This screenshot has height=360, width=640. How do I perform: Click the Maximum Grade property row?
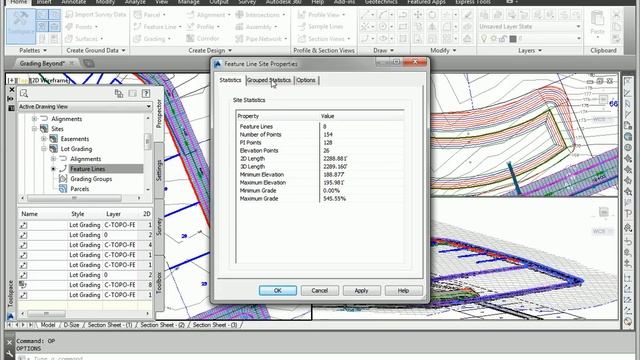[x=320, y=199]
